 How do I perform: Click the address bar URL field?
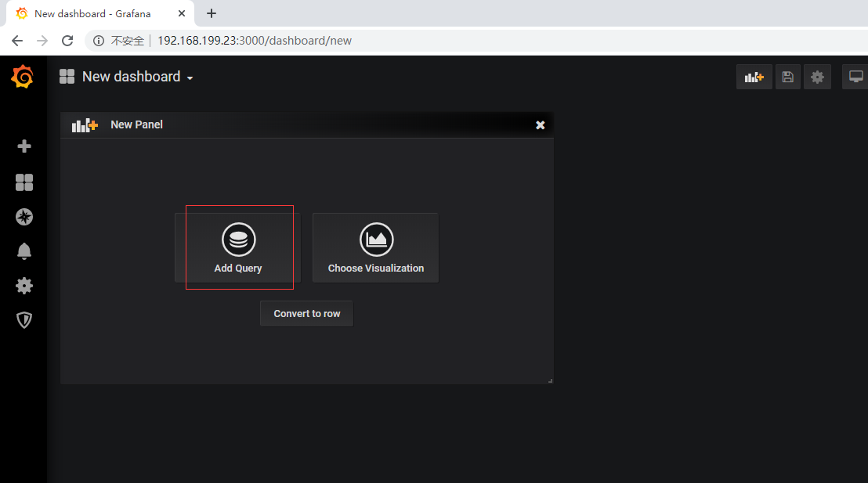coord(476,41)
